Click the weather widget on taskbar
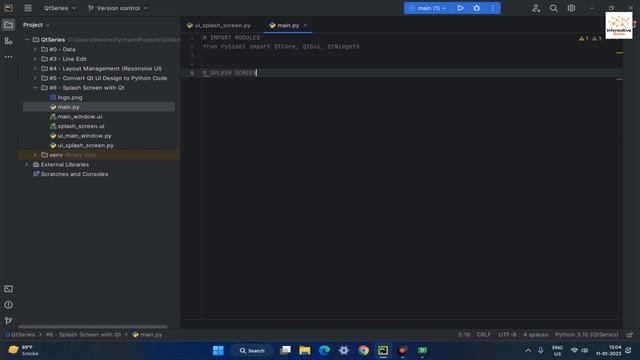 tap(24, 350)
